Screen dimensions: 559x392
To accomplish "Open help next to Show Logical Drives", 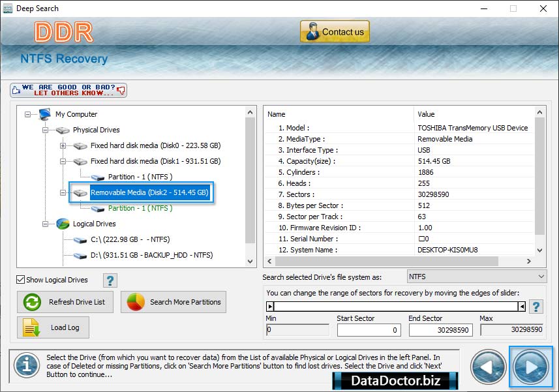I will coord(110,280).
